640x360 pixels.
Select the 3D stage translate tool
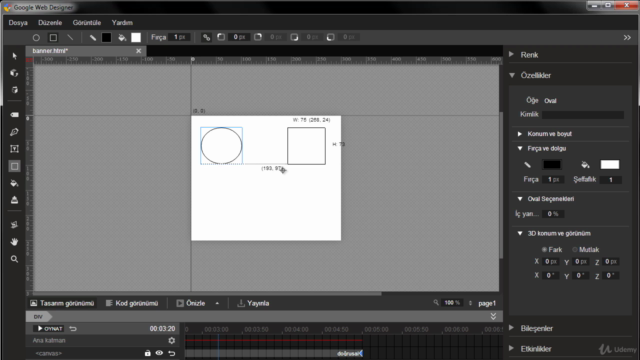pos(14,90)
